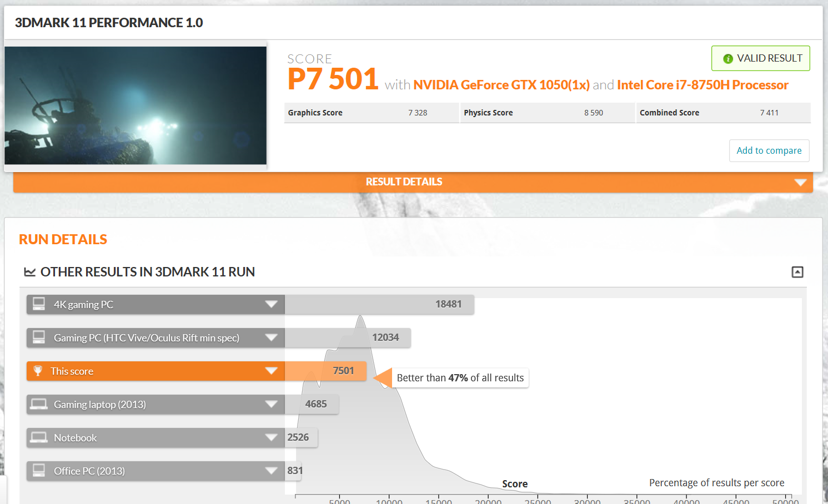
Task: Click the trophy icon next to This score
Action: pyautogui.click(x=38, y=370)
